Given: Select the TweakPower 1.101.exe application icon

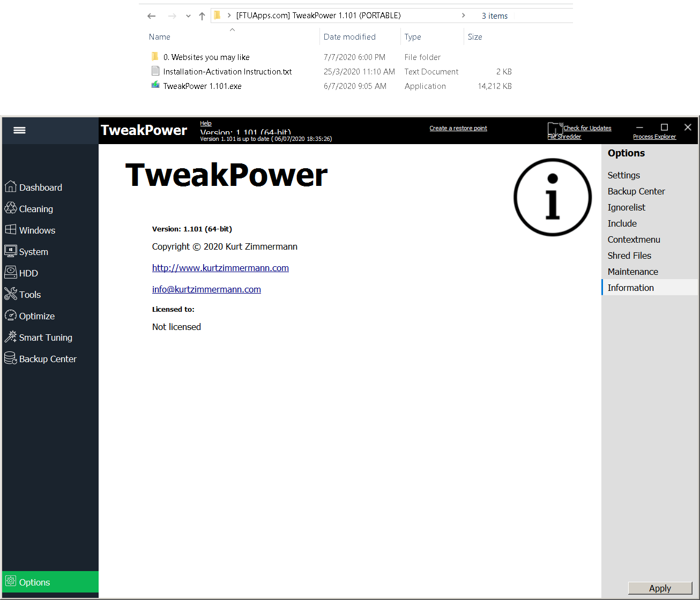Looking at the screenshot, I should pos(155,85).
